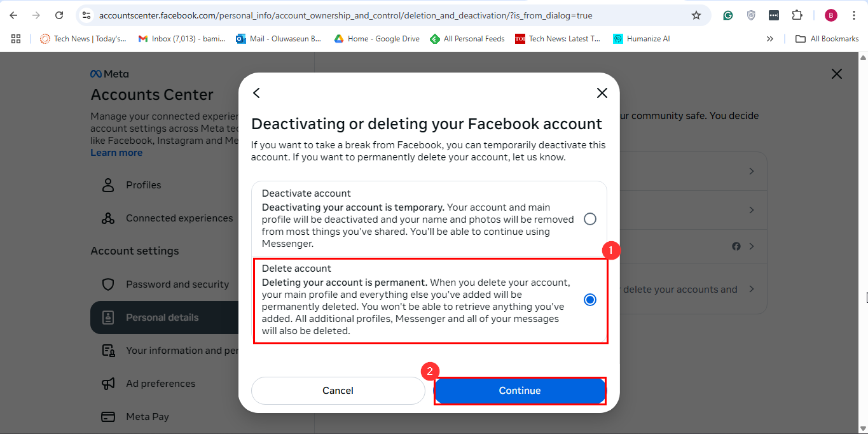Open the Profiles menu item
Image resolution: width=868 pixels, height=434 pixels.
pyautogui.click(x=143, y=185)
